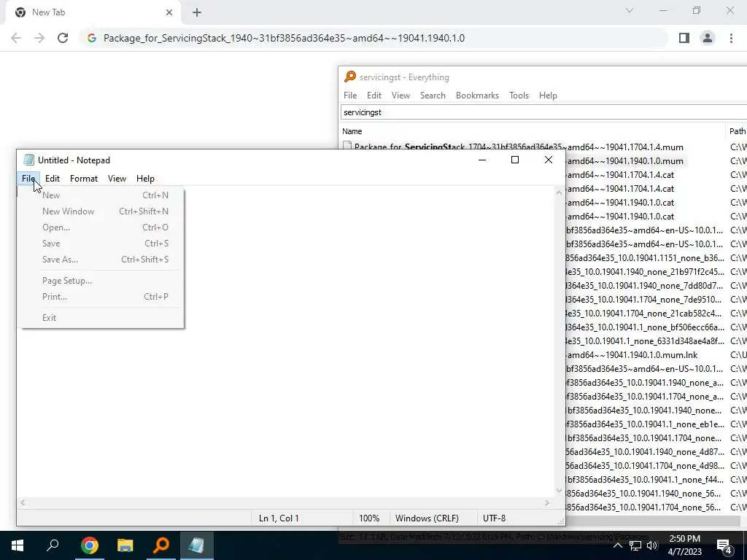The height and width of the screenshot is (560, 747).
Task: Open Notepad Format menu
Action: [x=84, y=179]
